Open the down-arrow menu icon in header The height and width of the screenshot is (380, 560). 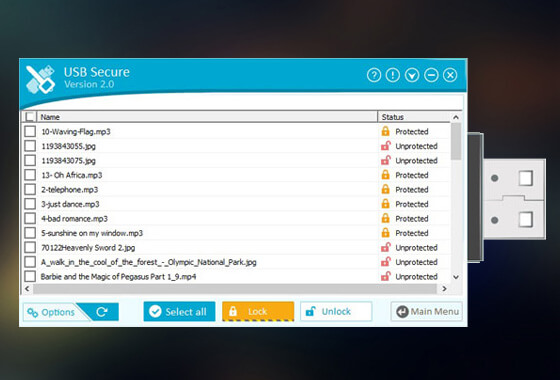[x=412, y=75]
